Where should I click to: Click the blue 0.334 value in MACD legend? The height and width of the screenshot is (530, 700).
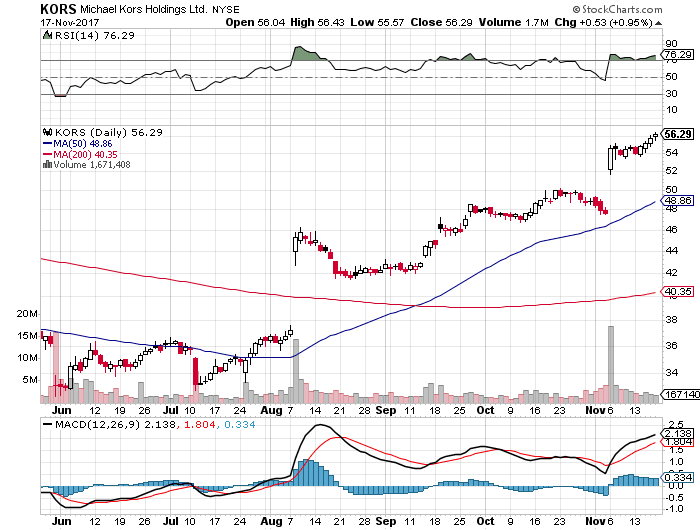(x=240, y=425)
